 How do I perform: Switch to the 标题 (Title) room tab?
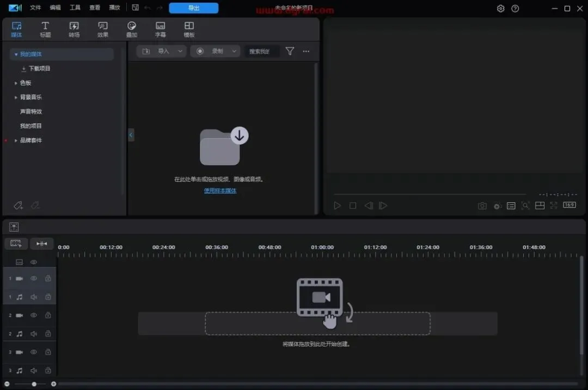click(45, 29)
